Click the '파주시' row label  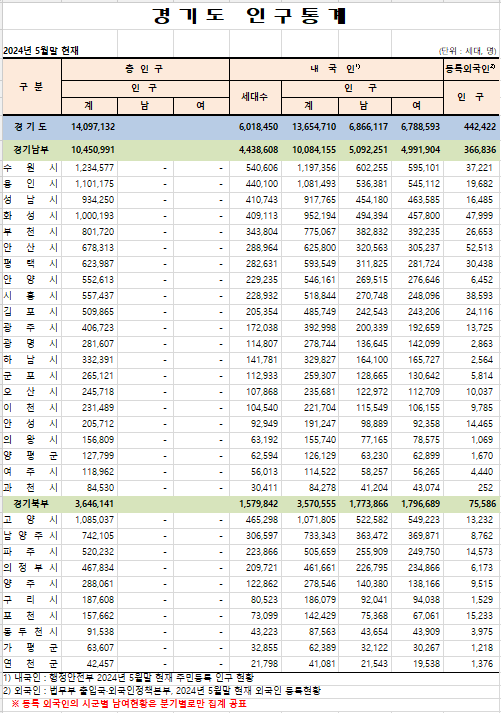[30, 552]
